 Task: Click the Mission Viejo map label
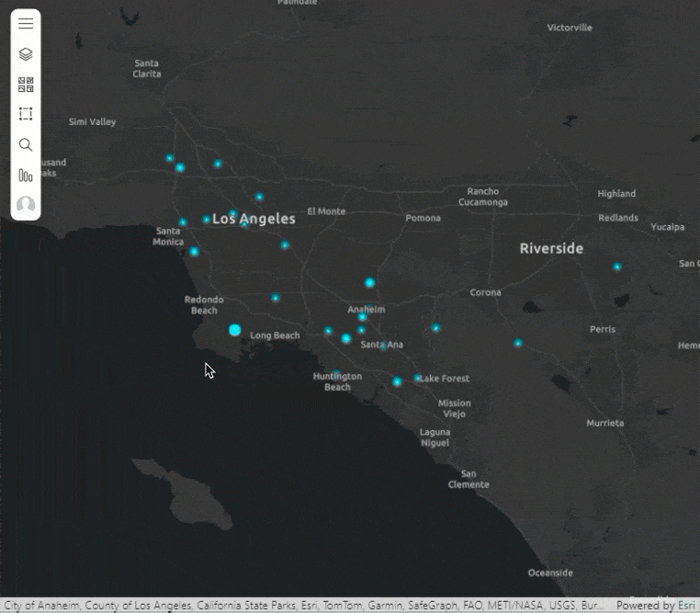(455, 409)
